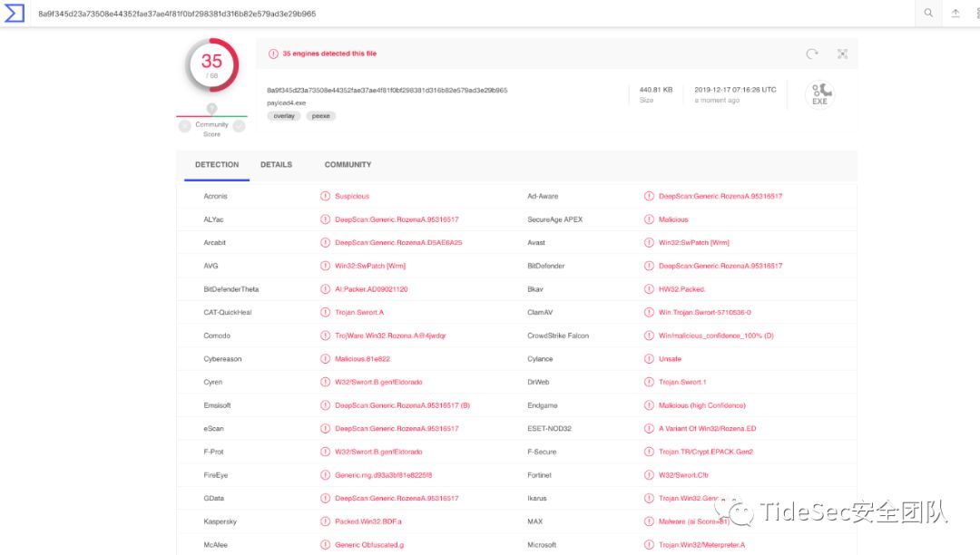Click 'Win32:SwPatch [Wrm]' Avast result

tap(694, 242)
